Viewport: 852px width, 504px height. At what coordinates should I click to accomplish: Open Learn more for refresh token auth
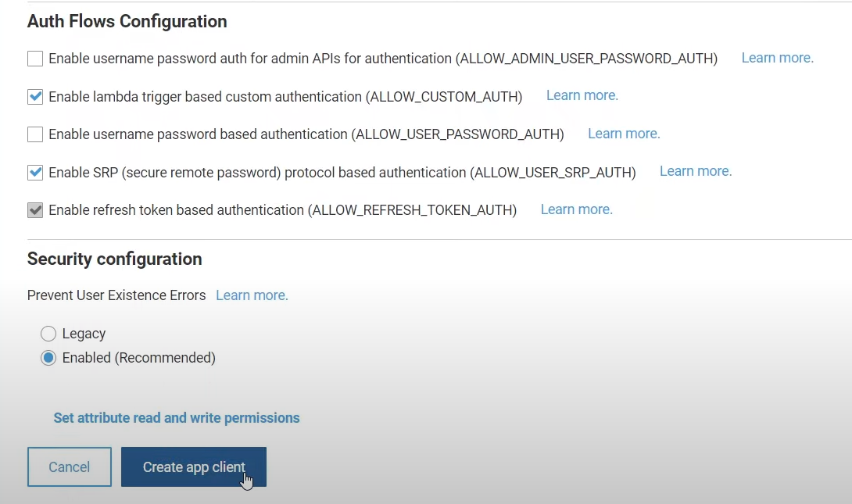[577, 209]
